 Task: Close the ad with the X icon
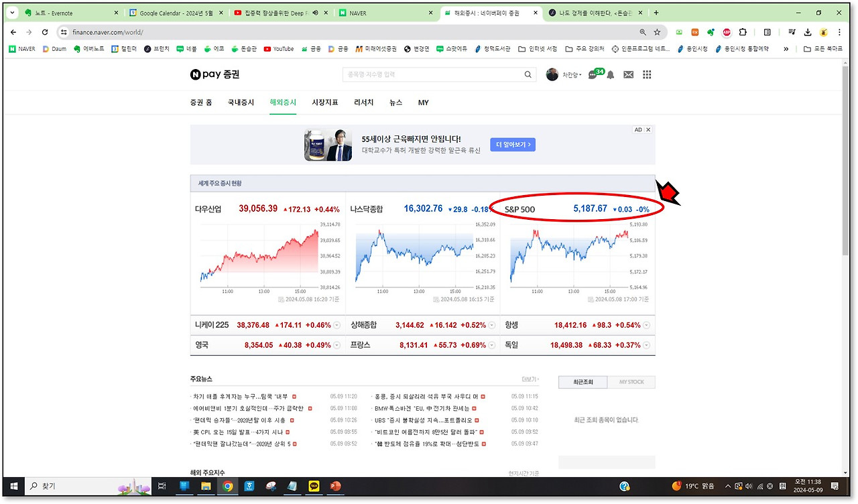click(648, 130)
